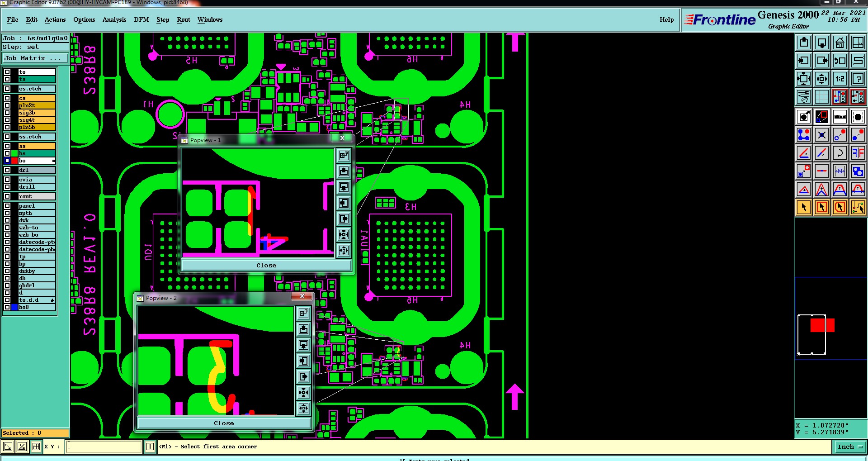Image resolution: width=868 pixels, height=461 pixels.
Task: Open the Job Matrix selector
Action: click(x=35, y=58)
